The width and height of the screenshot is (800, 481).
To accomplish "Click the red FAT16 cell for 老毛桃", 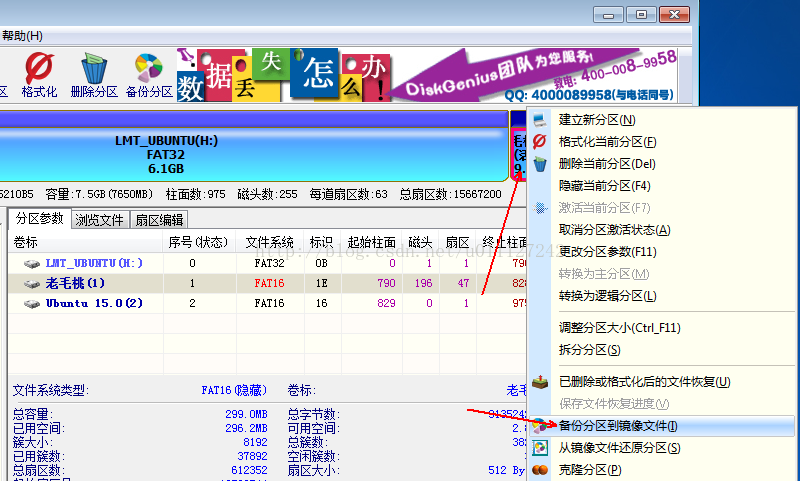I will coord(269,283).
